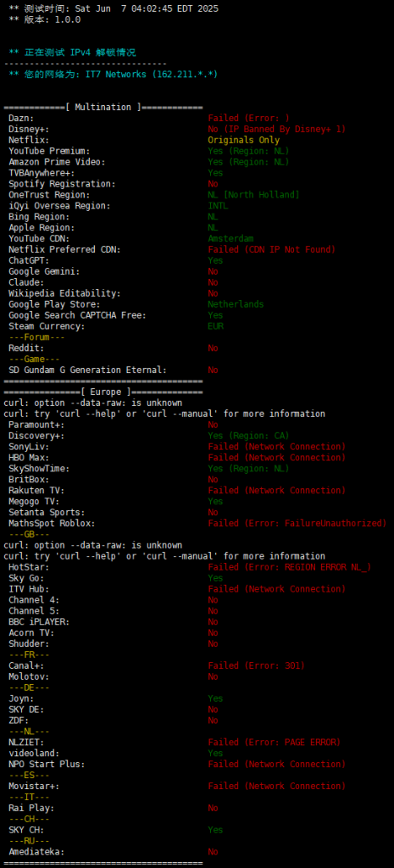Click the Netflix 'Originals Only' result
Viewport: 394px width, 868px height.
pyautogui.click(x=243, y=140)
